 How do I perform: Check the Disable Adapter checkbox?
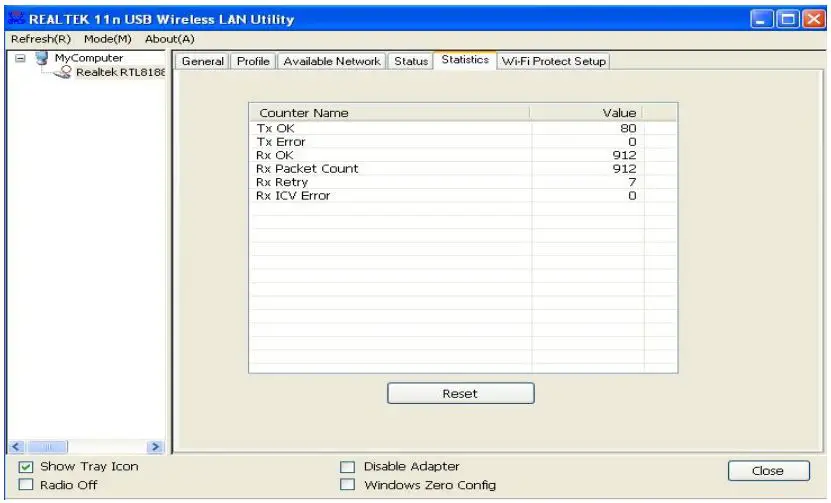pos(347,466)
